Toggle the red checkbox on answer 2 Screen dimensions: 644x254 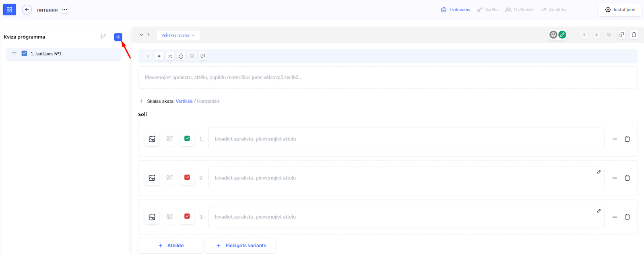click(187, 178)
